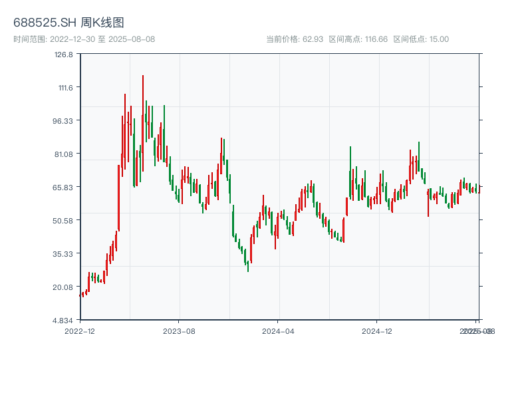Click the last candlestick at chart's right edge
This screenshot has height=399, width=532.
pyautogui.click(x=478, y=189)
